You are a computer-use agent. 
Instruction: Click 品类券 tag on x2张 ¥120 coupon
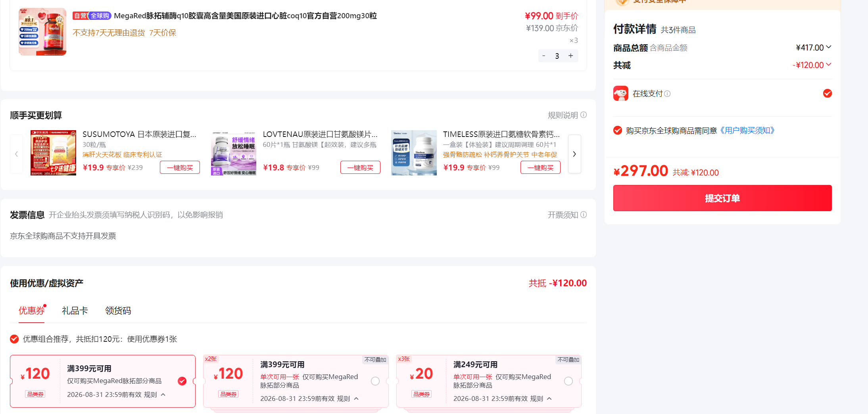click(229, 394)
